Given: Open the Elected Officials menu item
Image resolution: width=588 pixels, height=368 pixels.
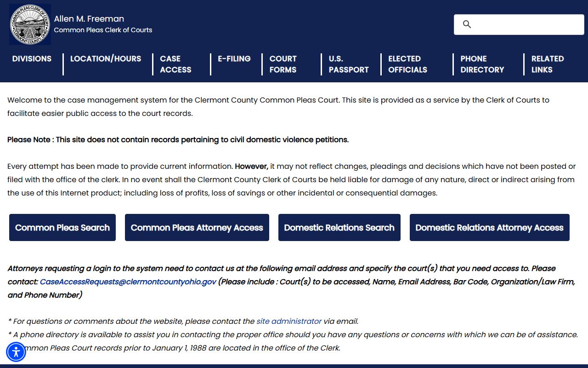Looking at the screenshot, I should click(407, 64).
